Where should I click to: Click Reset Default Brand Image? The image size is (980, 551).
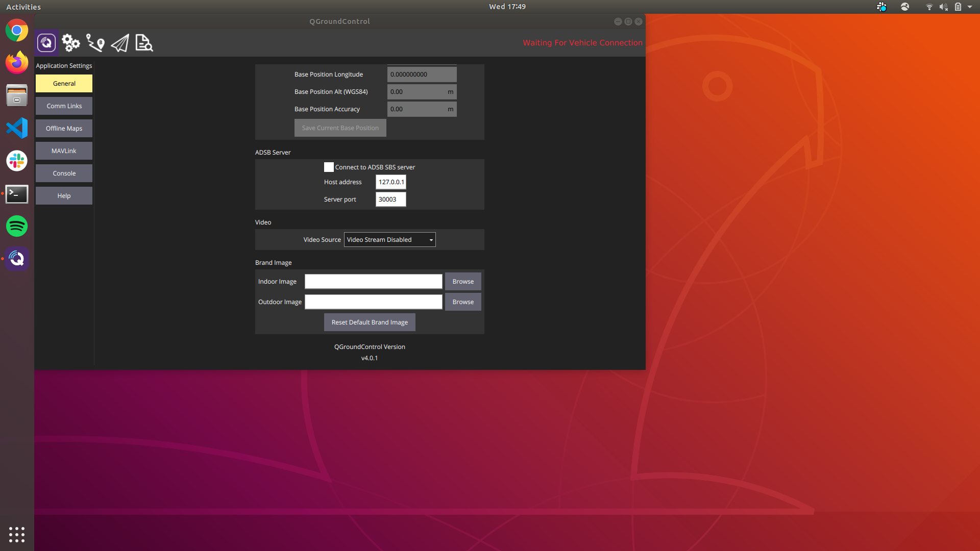click(369, 322)
